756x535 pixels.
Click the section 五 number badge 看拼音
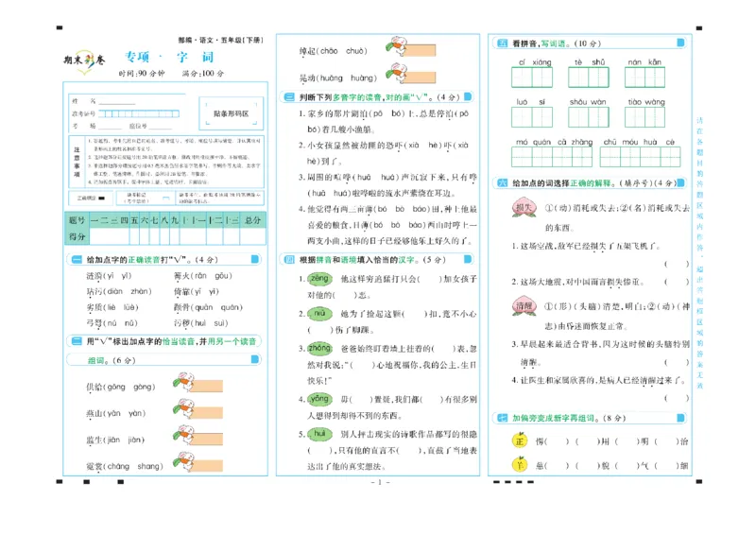pos(502,43)
